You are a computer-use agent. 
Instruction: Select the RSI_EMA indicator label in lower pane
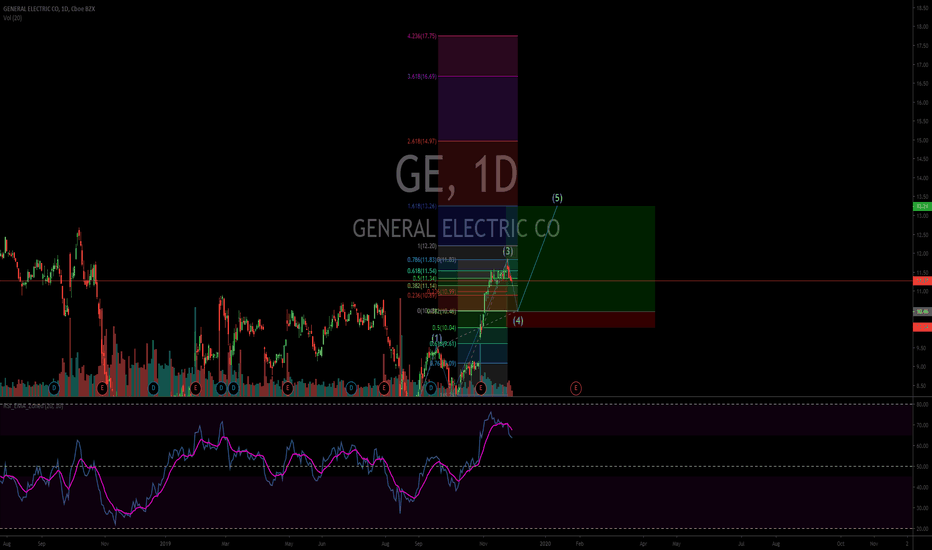click(x=33, y=406)
